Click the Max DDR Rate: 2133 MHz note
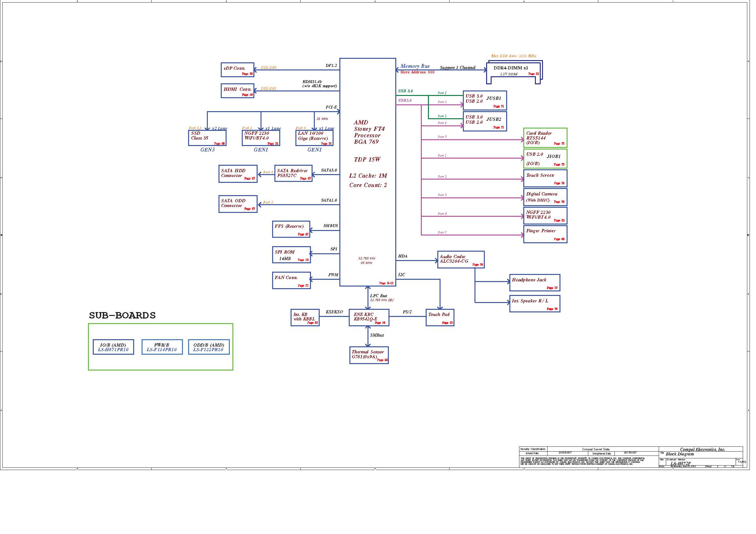Screen dimensions: 756x534 click(x=514, y=56)
